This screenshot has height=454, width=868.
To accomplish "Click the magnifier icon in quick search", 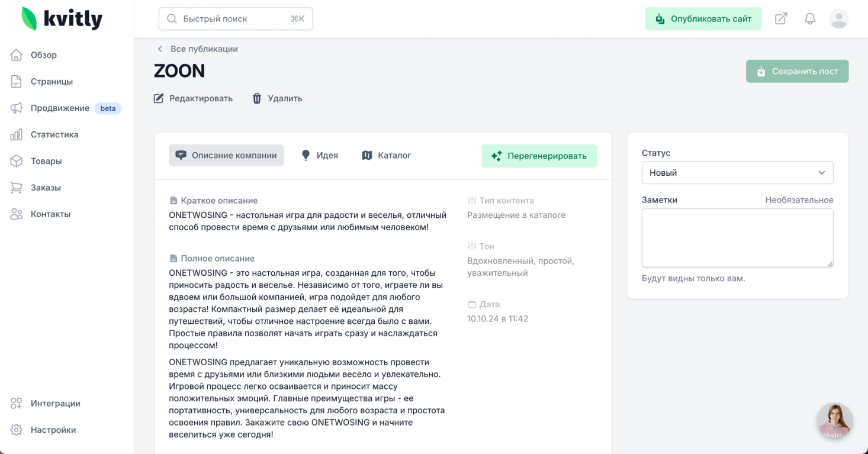I will coord(172,19).
